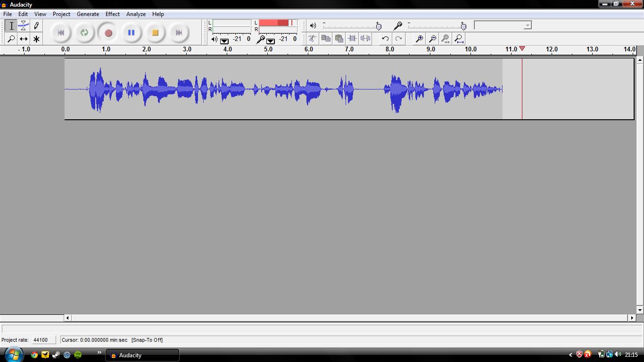Open the input source combo box
Screen dimensions: 644x362
point(503,25)
